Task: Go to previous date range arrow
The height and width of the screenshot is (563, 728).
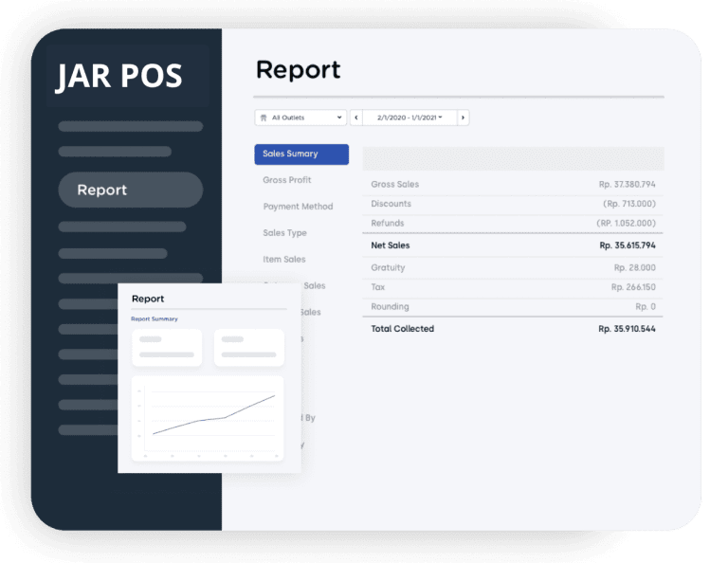Action: [356, 118]
